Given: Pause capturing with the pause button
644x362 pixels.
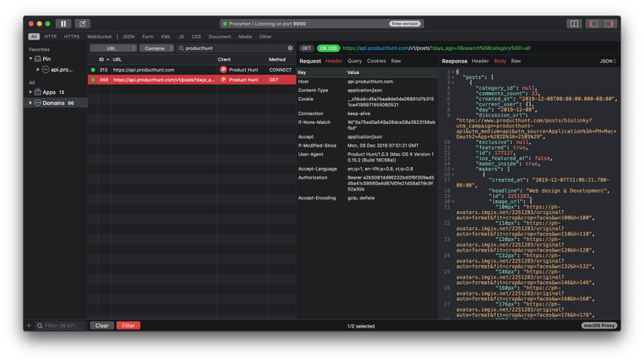Looking at the screenshot, I should pos(63,24).
